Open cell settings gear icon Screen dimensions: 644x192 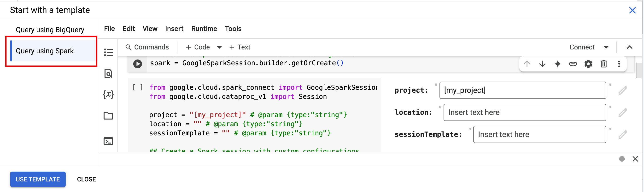click(588, 64)
